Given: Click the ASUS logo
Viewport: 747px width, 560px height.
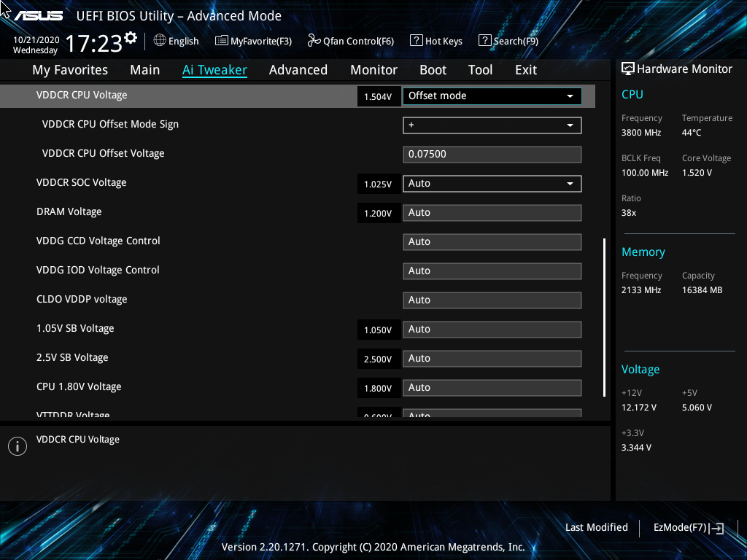Looking at the screenshot, I should (x=38, y=16).
